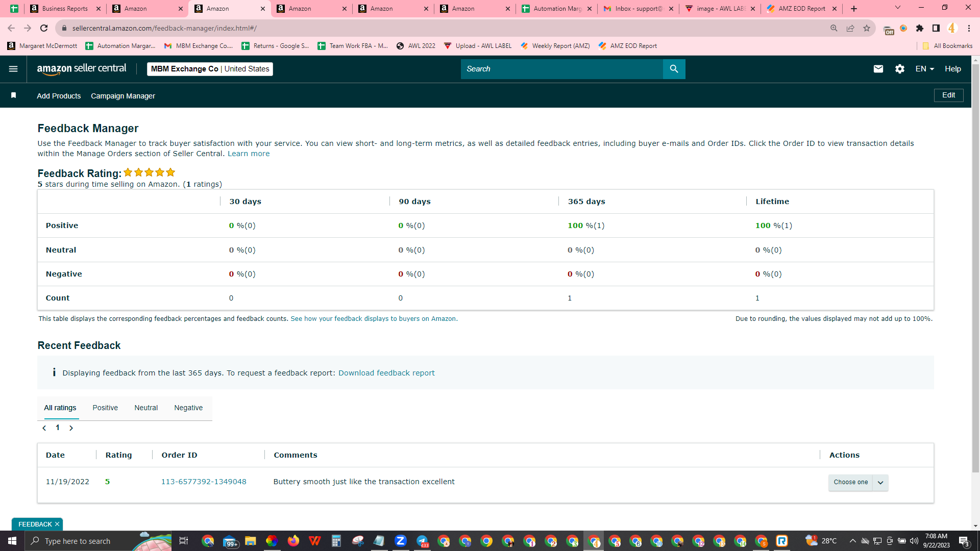Switch to image - AWL LABEL browser tab
Screen dimensions: 980x551
click(720, 9)
